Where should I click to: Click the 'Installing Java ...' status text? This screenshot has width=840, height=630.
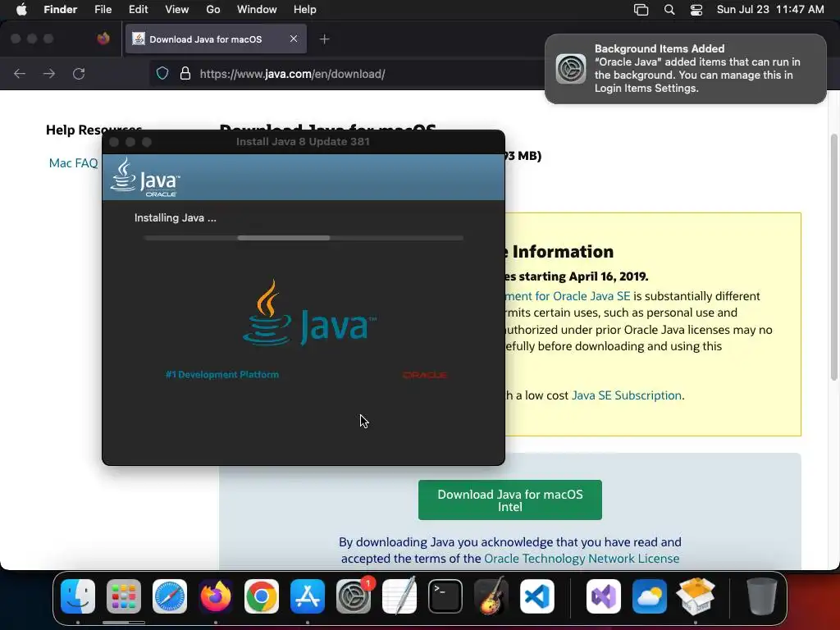pyautogui.click(x=176, y=217)
